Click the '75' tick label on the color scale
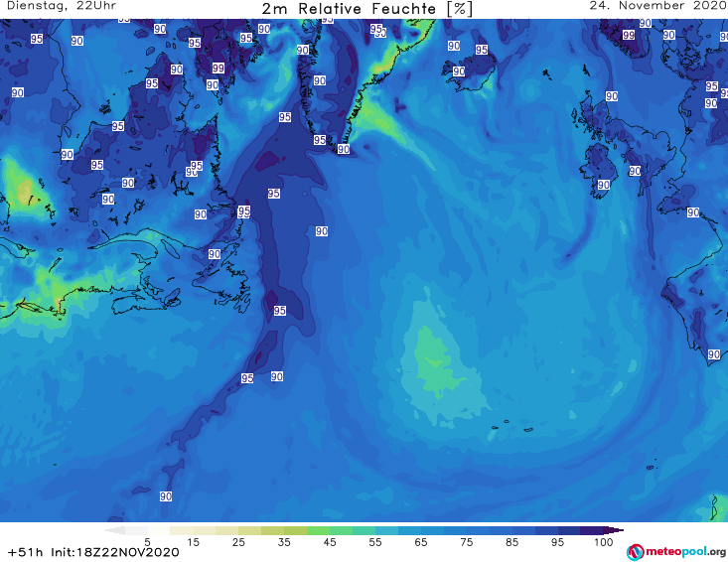The width and height of the screenshot is (728, 562). pyautogui.click(x=467, y=542)
